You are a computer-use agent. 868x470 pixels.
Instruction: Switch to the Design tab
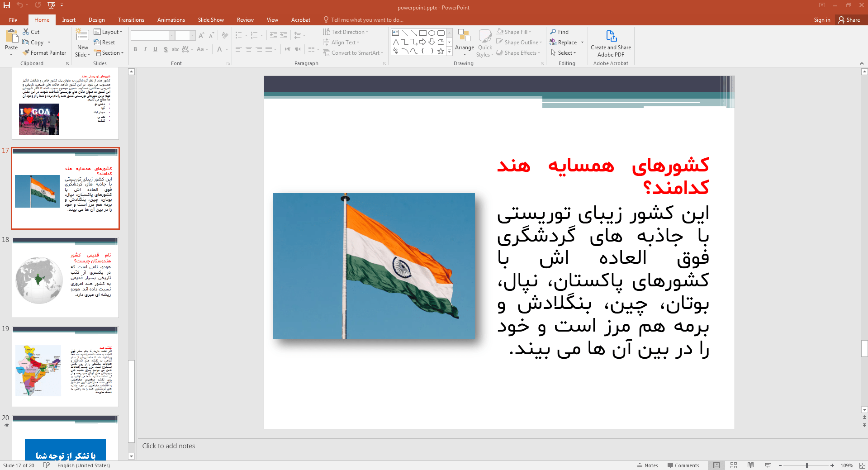[97, 20]
